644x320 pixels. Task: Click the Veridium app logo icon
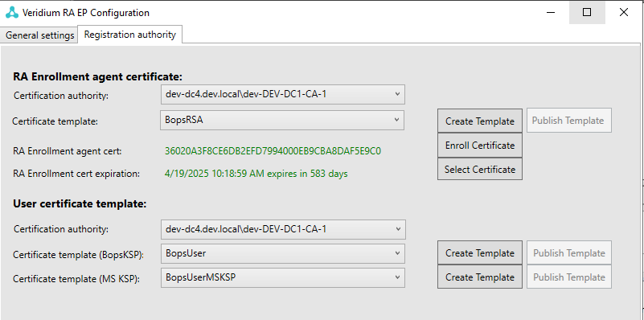(12, 13)
